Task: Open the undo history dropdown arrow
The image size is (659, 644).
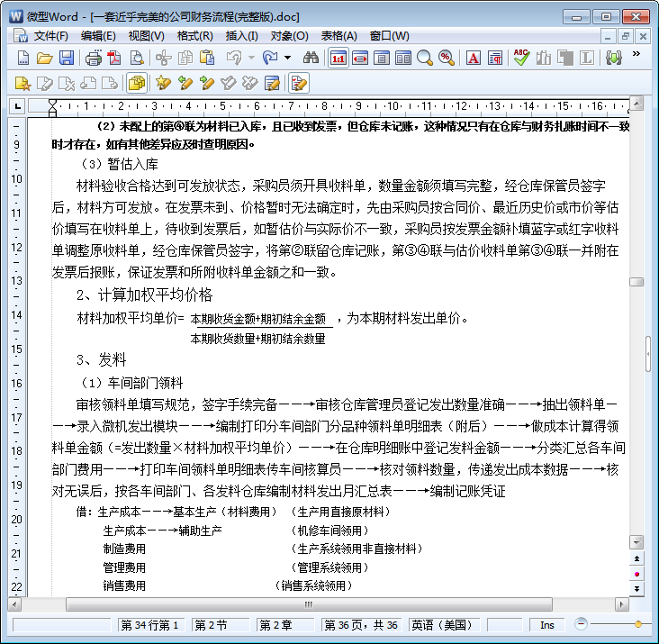Action: coord(252,58)
